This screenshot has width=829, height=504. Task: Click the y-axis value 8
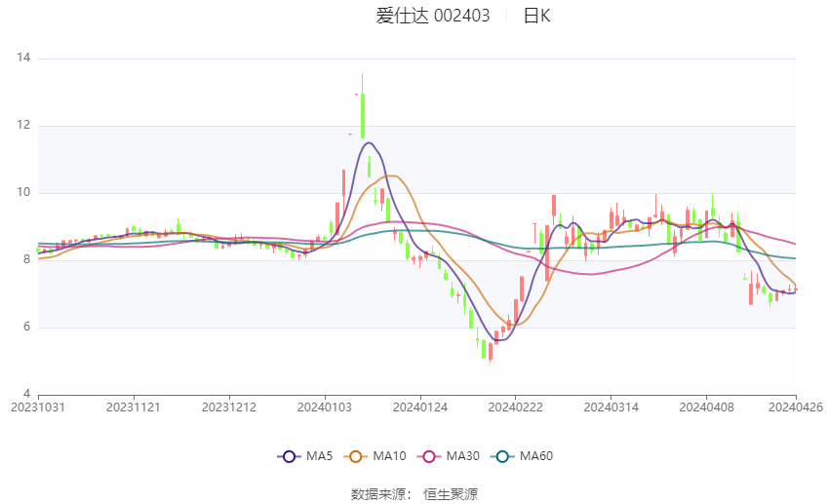27,259
